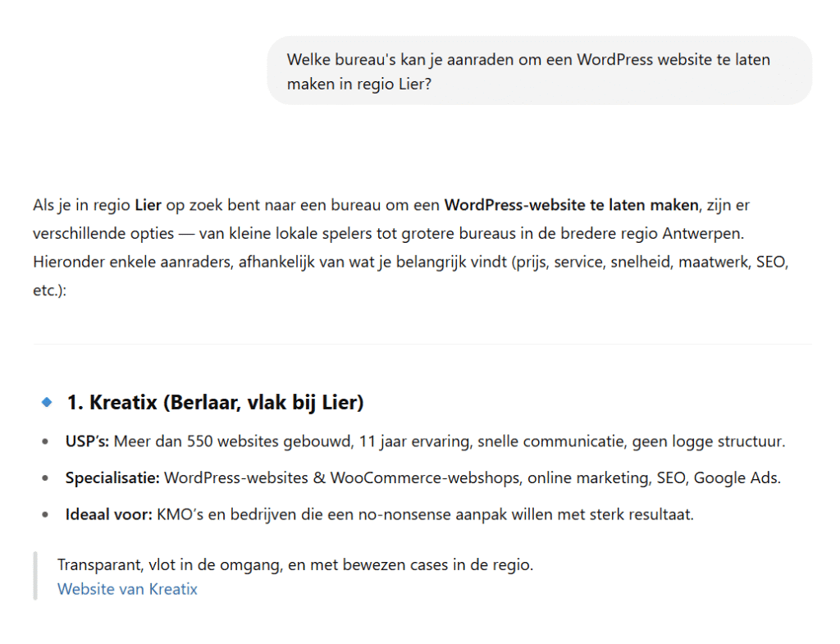The width and height of the screenshot is (840, 644).
Task: Click the bold "USP's:" label
Action: point(87,441)
